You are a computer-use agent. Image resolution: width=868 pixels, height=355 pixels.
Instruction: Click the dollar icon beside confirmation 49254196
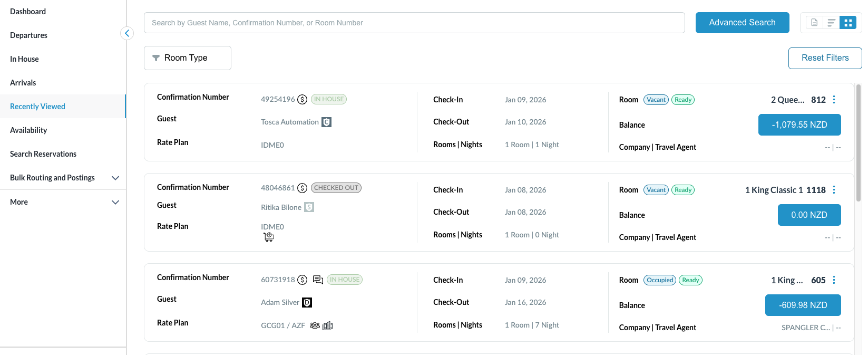click(x=302, y=99)
